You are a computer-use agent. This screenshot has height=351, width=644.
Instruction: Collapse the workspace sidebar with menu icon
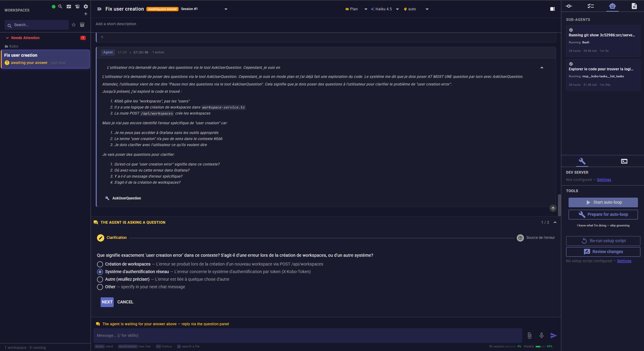coord(99,9)
